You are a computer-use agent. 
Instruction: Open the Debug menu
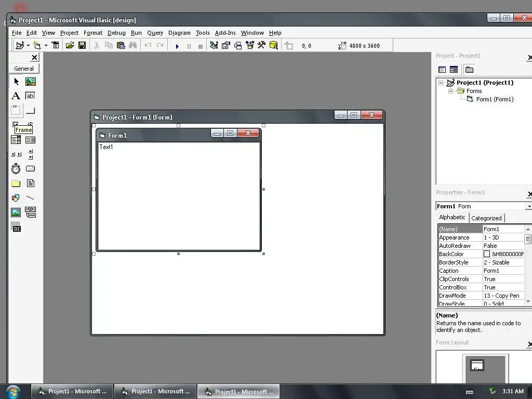pos(116,33)
